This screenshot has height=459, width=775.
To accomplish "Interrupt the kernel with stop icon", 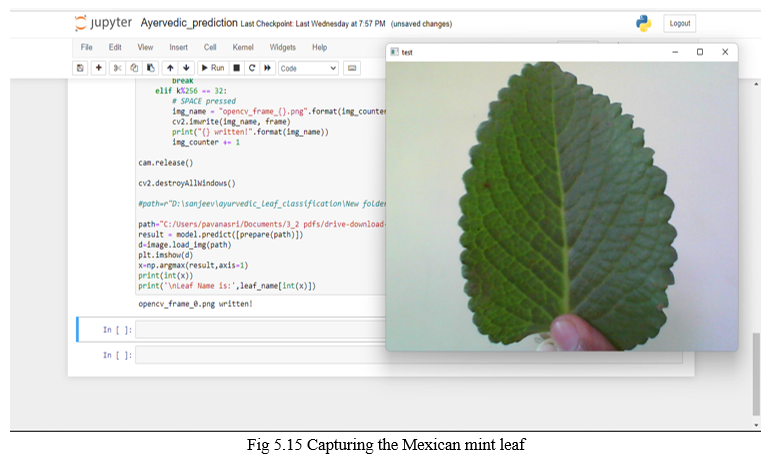I will click(237, 68).
